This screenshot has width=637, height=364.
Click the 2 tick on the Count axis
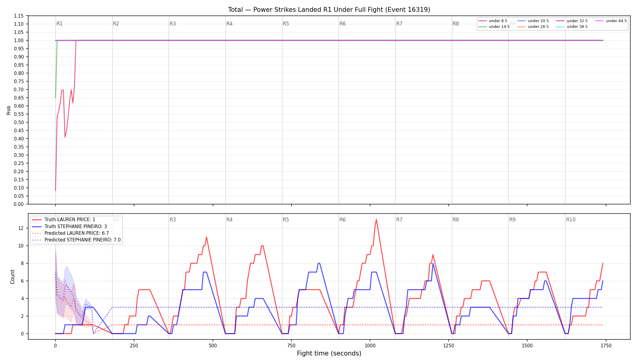click(22, 316)
